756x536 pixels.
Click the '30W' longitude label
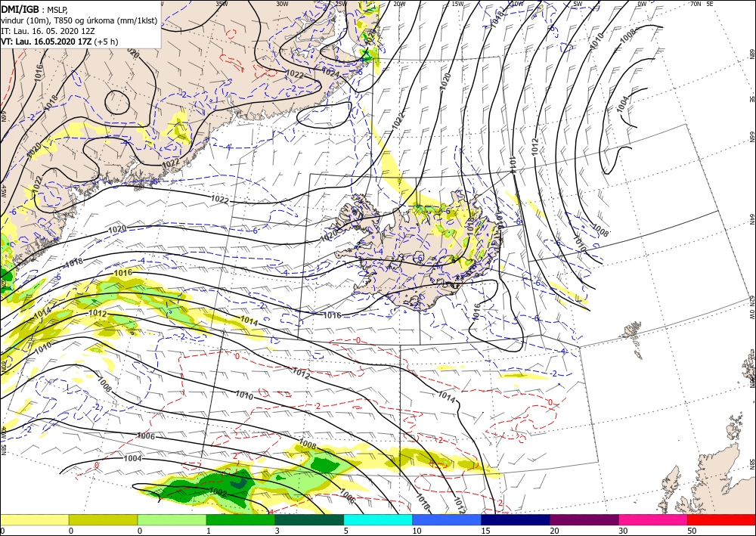tap(282, 4)
